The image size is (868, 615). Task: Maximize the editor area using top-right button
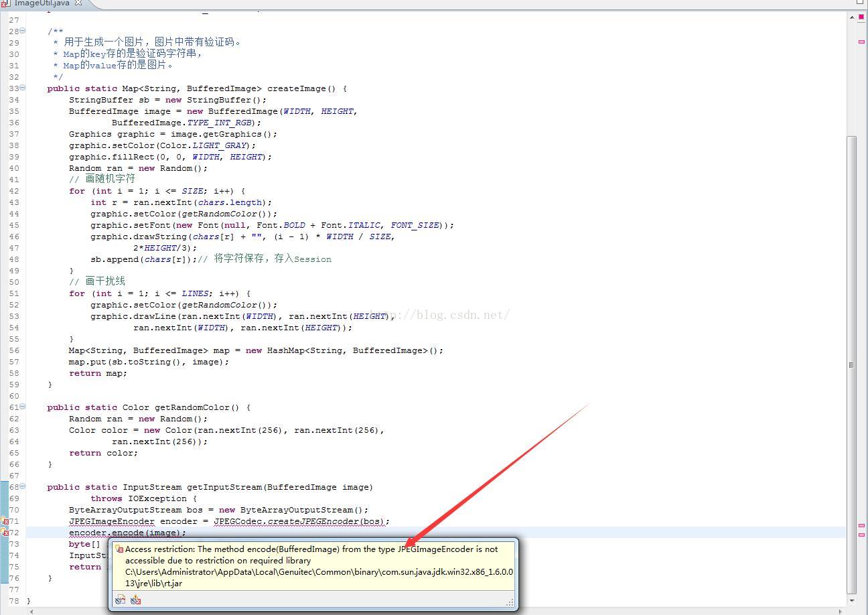click(x=860, y=2)
